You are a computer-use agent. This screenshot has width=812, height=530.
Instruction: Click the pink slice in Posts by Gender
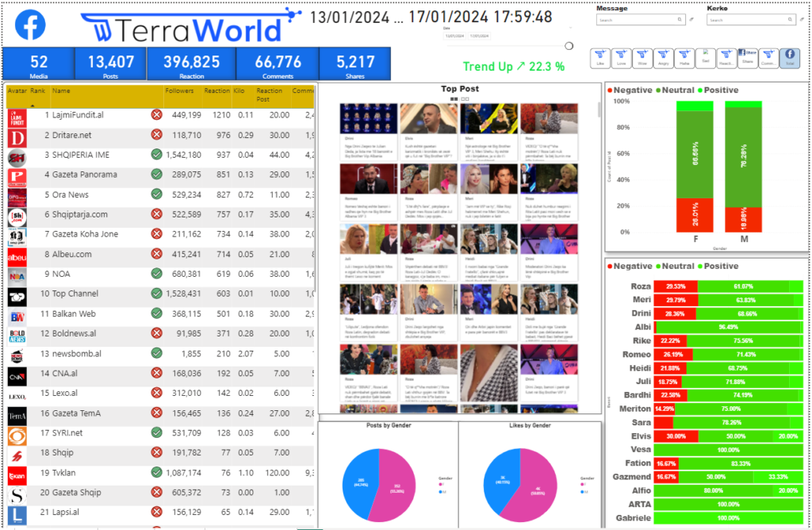coord(393,486)
